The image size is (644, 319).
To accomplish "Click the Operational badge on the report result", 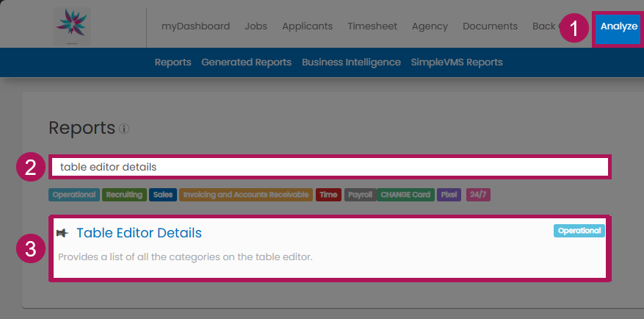I will pos(579,231).
